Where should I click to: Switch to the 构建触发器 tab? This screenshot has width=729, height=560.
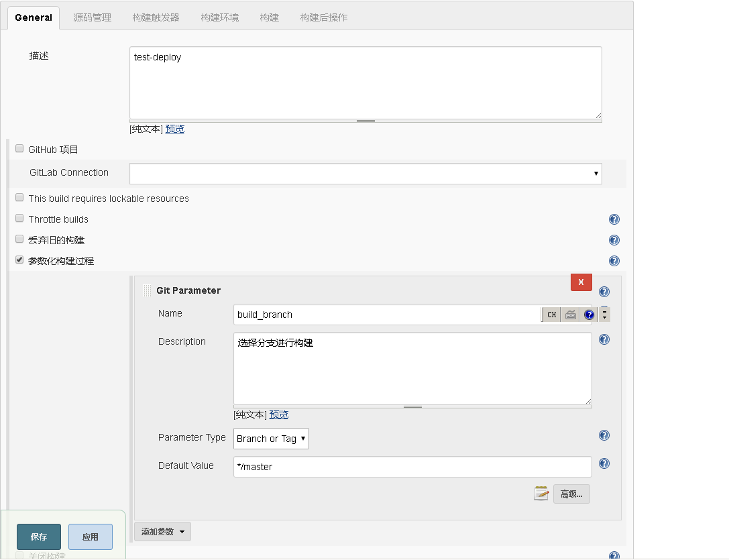pos(156,17)
